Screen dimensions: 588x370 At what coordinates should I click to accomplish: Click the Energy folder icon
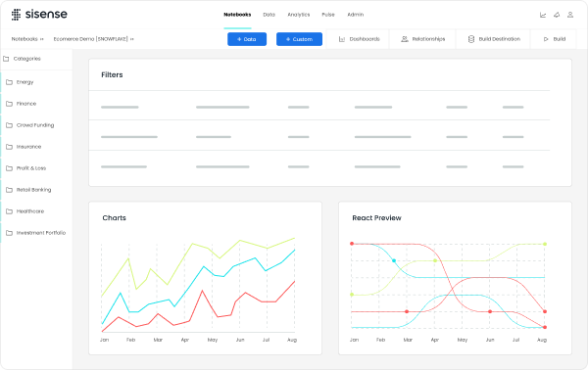(10, 82)
